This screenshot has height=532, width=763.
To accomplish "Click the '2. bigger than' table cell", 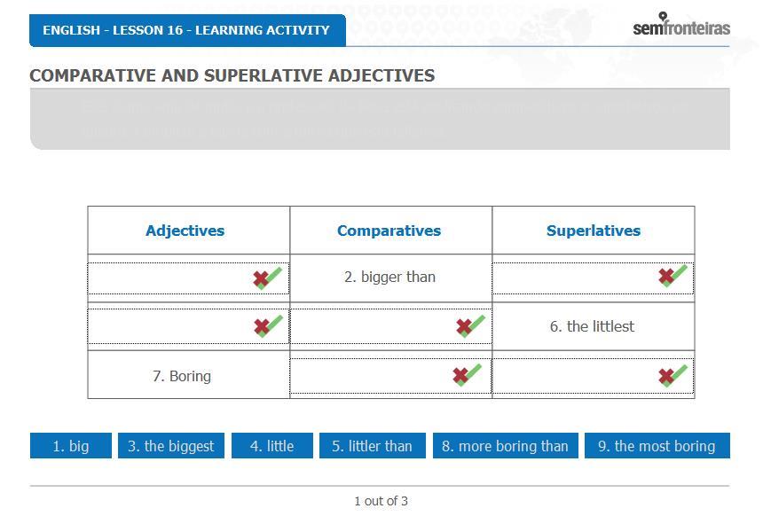I will pos(390,278).
